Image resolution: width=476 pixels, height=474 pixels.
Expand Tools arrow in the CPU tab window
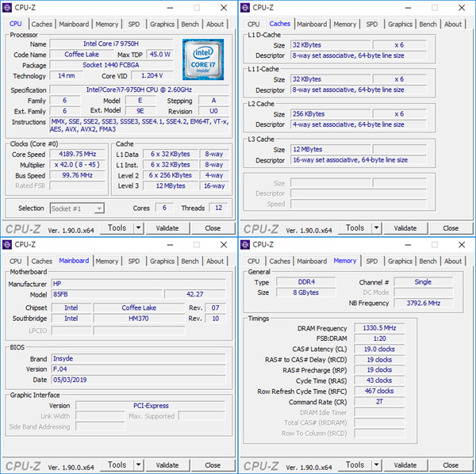point(138,227)
